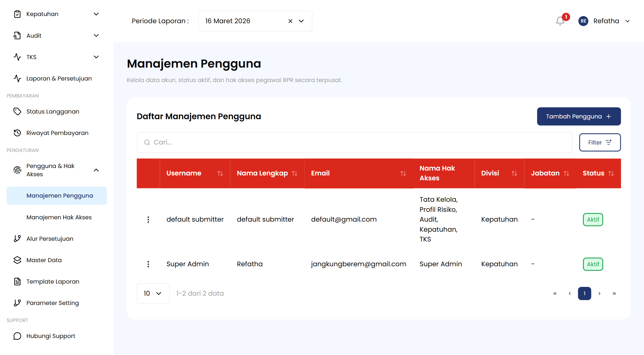Open Alur Persetujuan from the sidebar
This screenshot has height=355, width=644.
[x=50, y=238]
